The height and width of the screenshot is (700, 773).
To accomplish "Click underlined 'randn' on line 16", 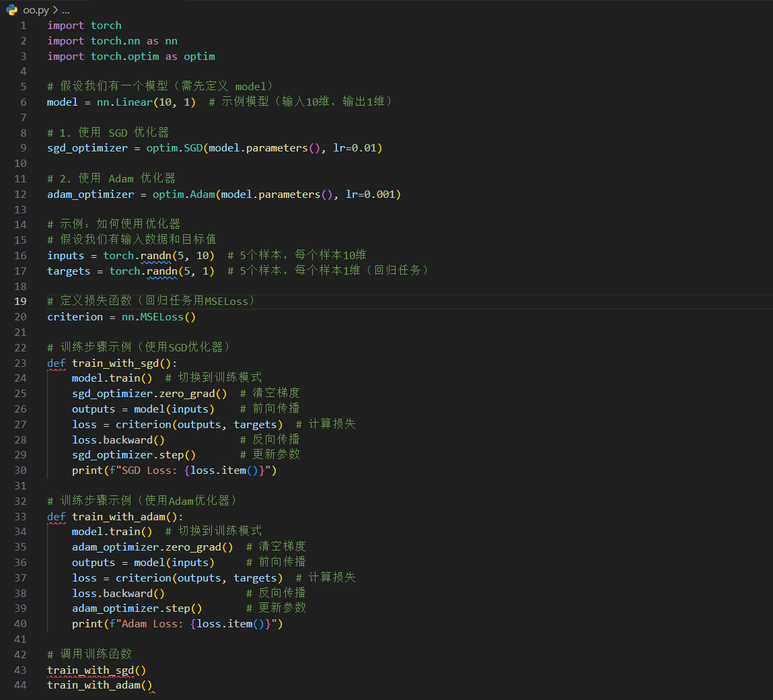I will click(156, 256).
